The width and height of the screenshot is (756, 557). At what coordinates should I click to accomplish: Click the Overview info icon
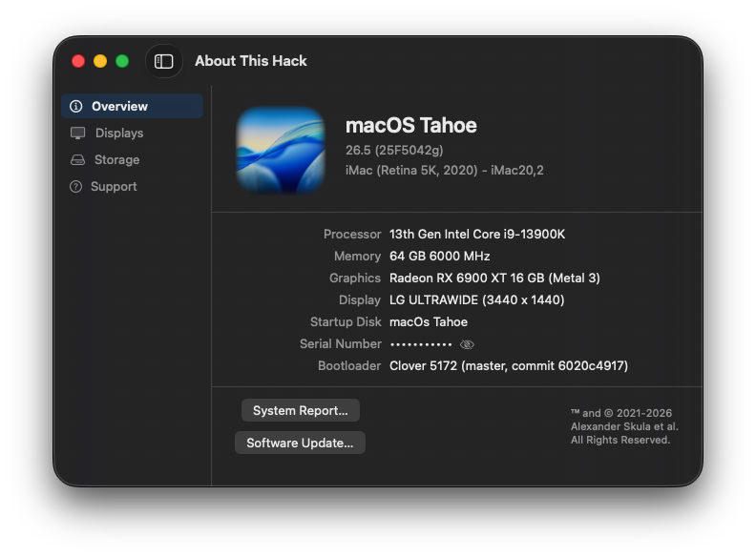click(x=76, y=106)
